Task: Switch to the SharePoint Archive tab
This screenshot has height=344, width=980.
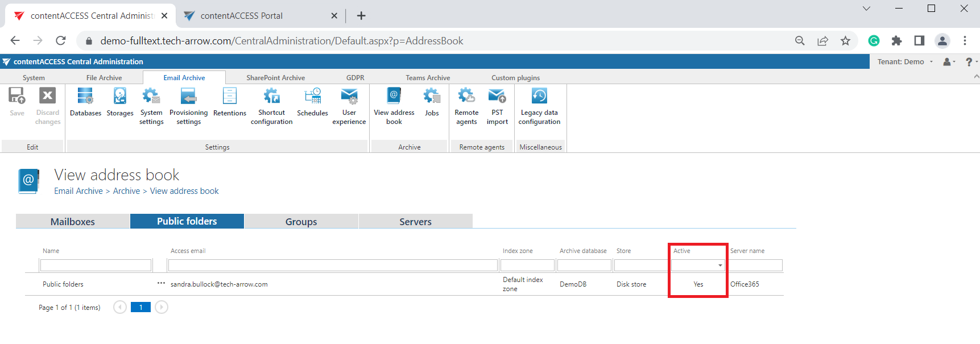Action: [x=275, y=78]
